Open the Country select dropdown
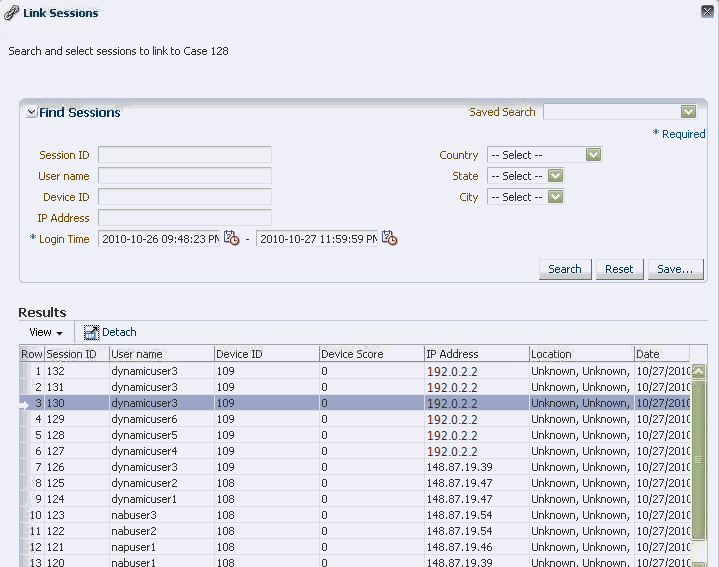The width and height of the screenshot is (719, 567). 593,155
